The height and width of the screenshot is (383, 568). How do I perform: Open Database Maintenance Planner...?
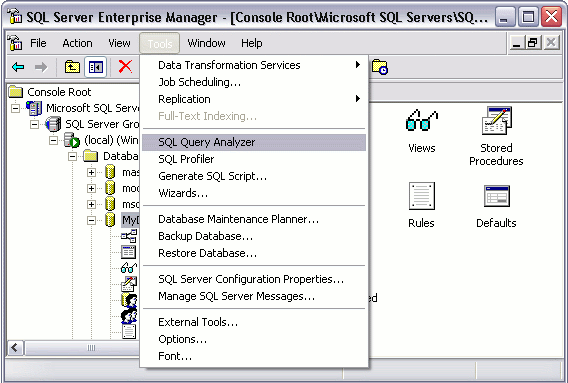click(x=254, y=219)
